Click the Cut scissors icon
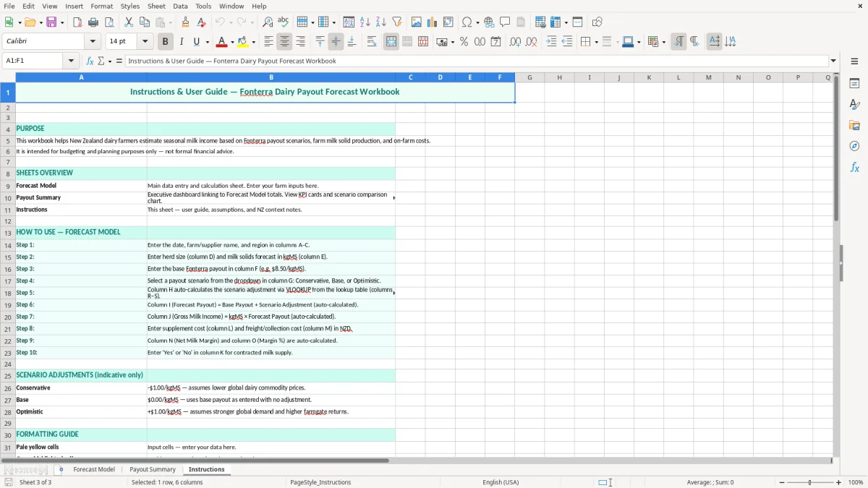This screenshot has height=488, width=868. [129, 22]
